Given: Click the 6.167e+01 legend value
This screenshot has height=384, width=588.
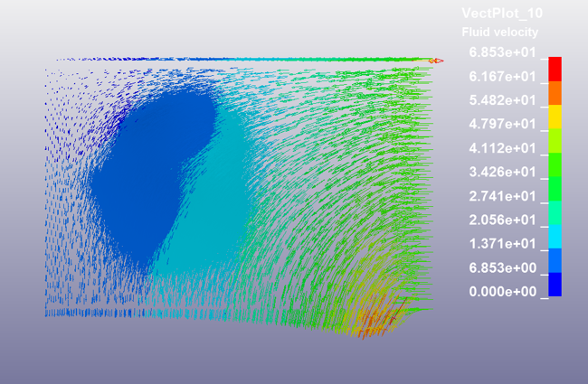Looking at the screenshot, I should (502, 77).
